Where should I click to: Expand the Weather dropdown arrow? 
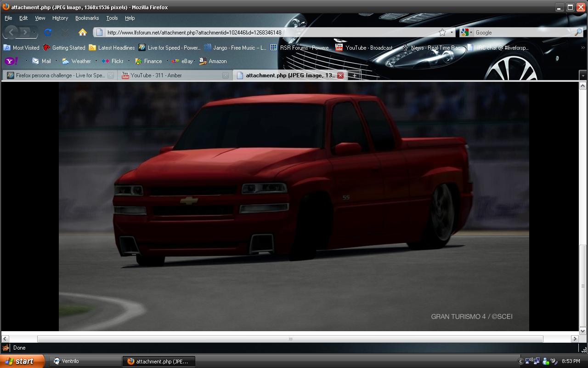[x=96, y=61]
